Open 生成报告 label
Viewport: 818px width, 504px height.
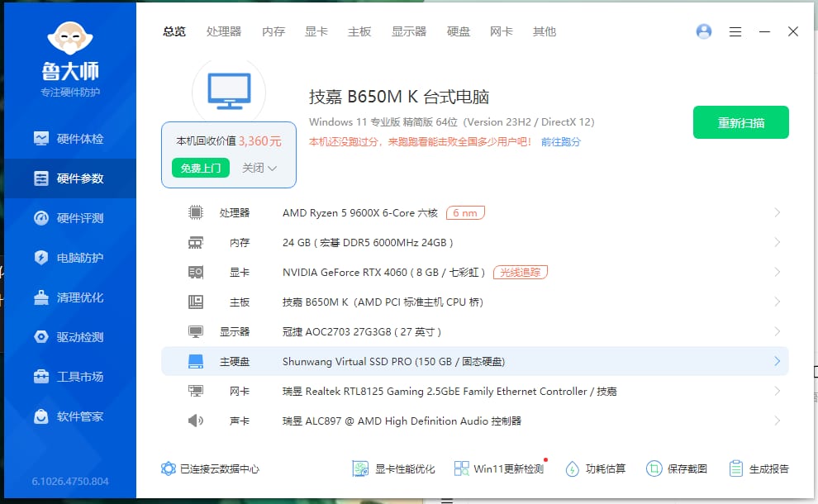click(x=769, y=469)
